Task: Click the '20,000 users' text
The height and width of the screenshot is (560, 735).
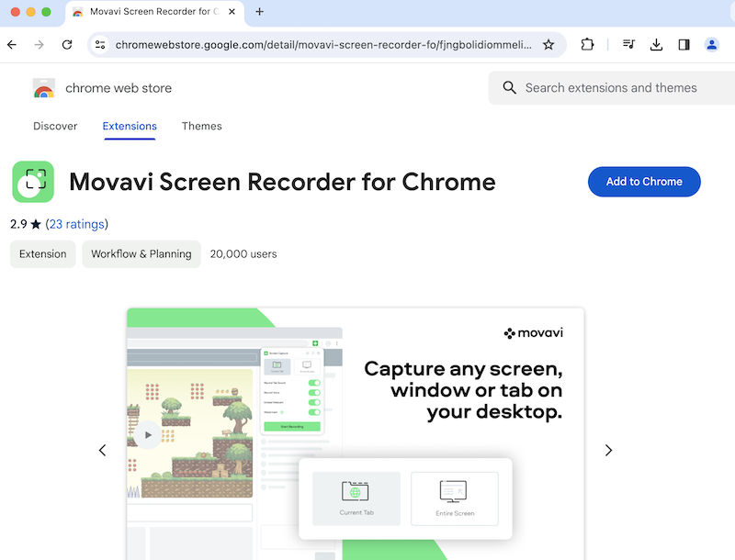Action: pyautogui.click(x=243, y=254)
